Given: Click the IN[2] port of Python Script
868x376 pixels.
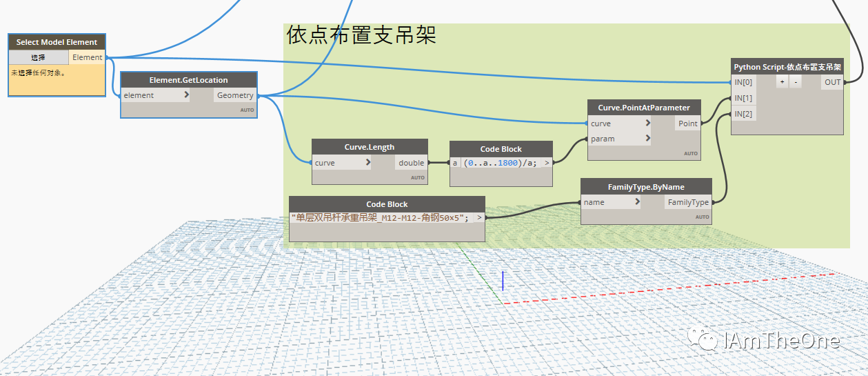Looking at the screenshot, I should [x=744, y=114].
